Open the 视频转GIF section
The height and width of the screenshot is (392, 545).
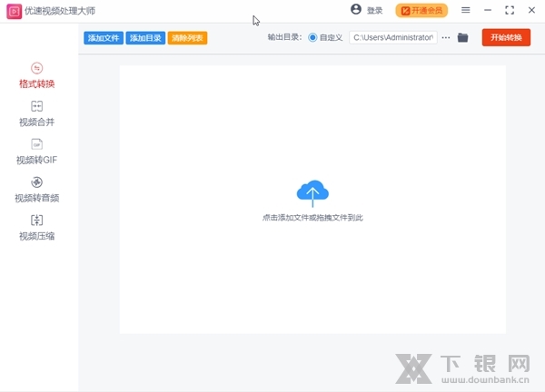point(36,152)
